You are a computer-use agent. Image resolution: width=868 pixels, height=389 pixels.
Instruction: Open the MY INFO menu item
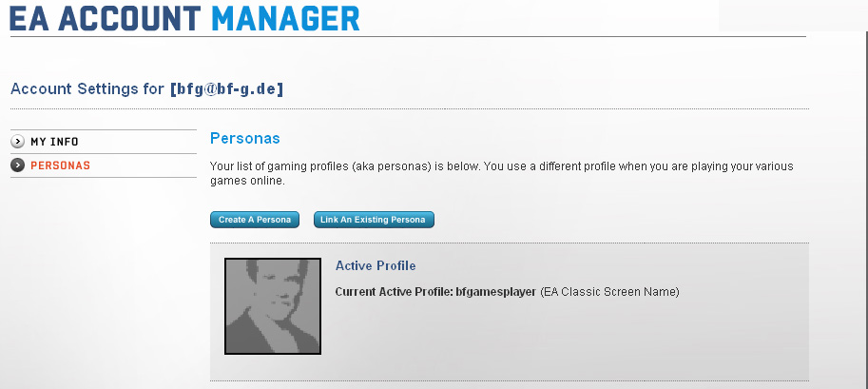54,142
